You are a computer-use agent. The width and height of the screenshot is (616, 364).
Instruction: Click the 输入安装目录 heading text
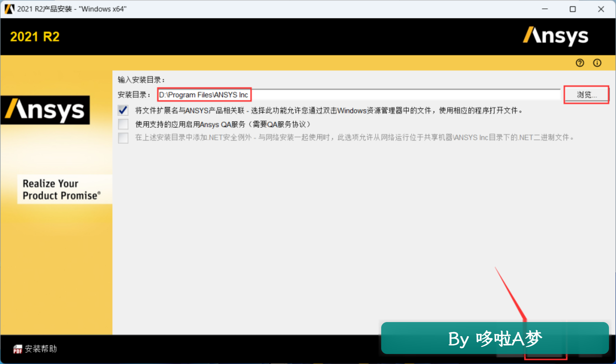pos(141,80)
